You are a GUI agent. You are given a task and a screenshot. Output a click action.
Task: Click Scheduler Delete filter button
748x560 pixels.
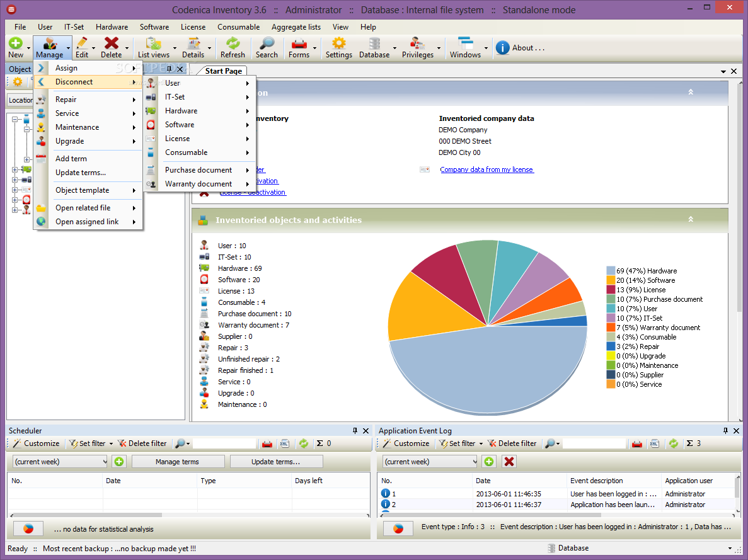coord(142,443)
